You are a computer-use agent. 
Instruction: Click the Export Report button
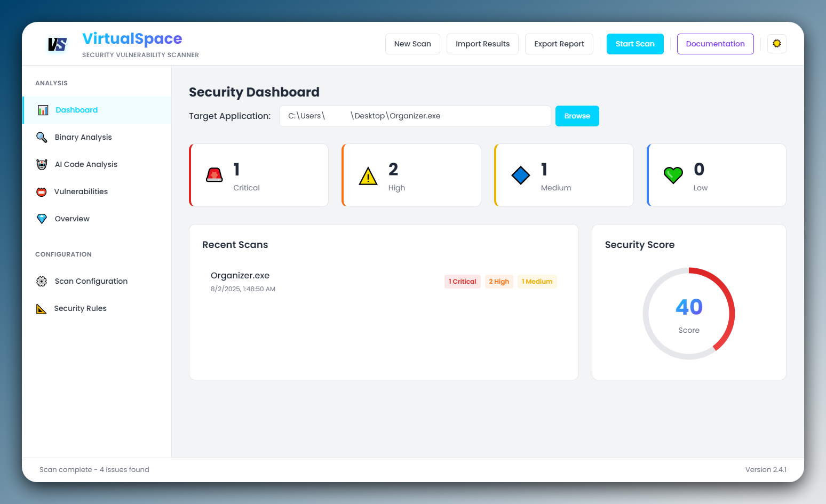pos(559,44)
